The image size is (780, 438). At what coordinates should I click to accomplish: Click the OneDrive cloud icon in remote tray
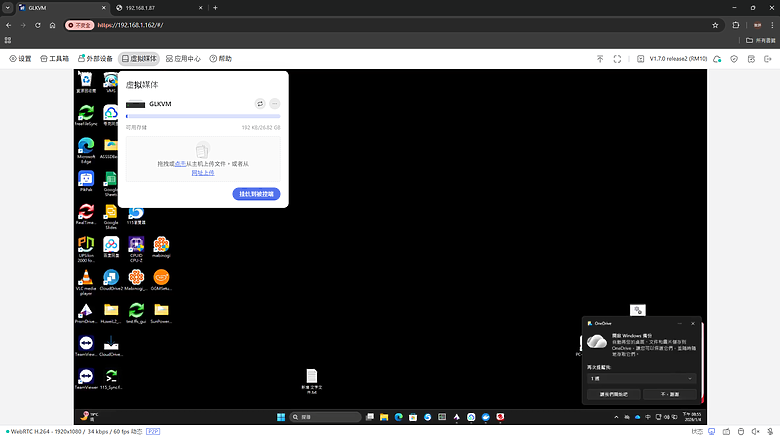point(637,417)
